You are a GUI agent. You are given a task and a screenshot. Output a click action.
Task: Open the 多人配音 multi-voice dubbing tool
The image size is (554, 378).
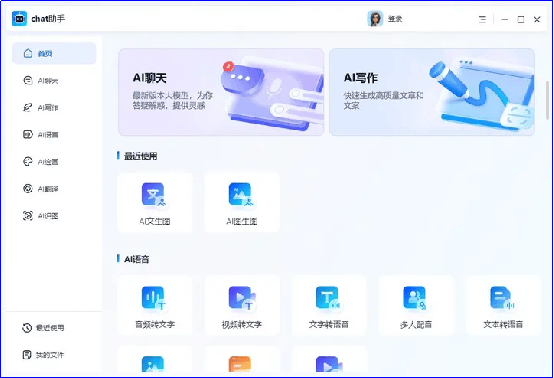[416, 306]
